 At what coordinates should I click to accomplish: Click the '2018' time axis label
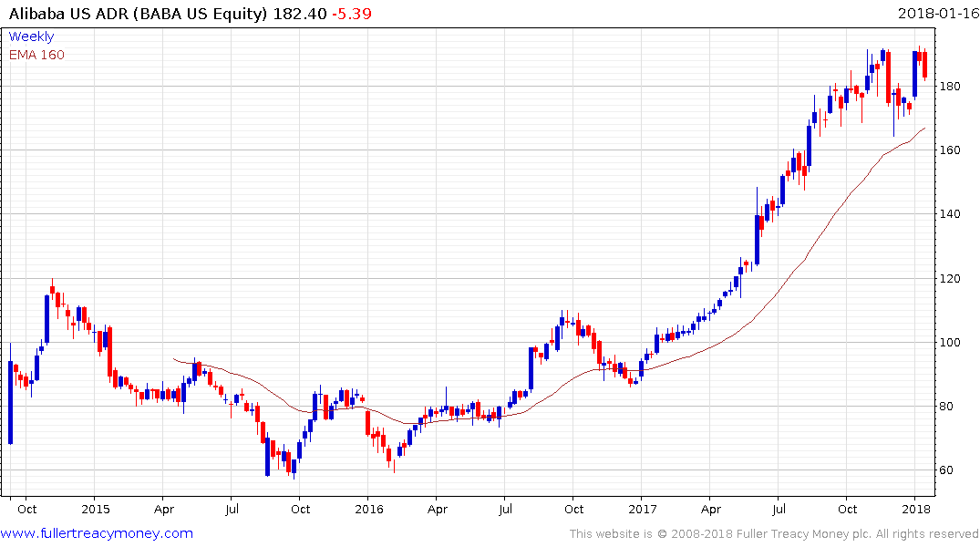(916, 509)
